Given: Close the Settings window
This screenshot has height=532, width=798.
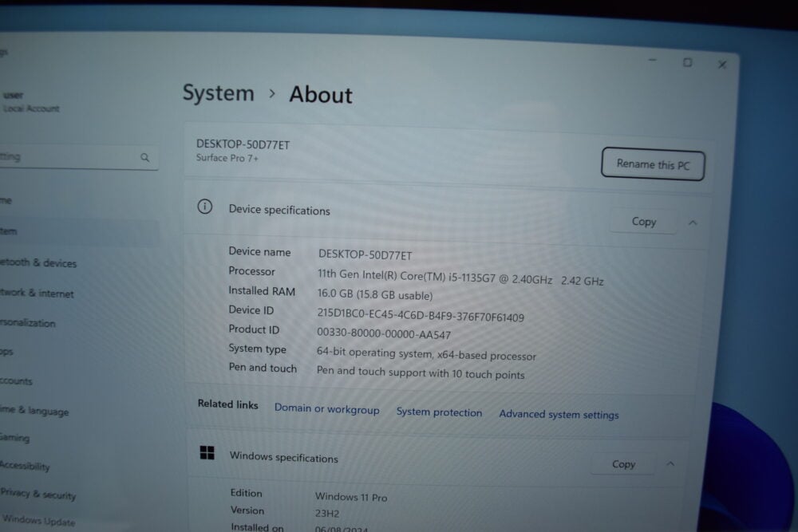Looking at the screenshot, I should 722,65.
